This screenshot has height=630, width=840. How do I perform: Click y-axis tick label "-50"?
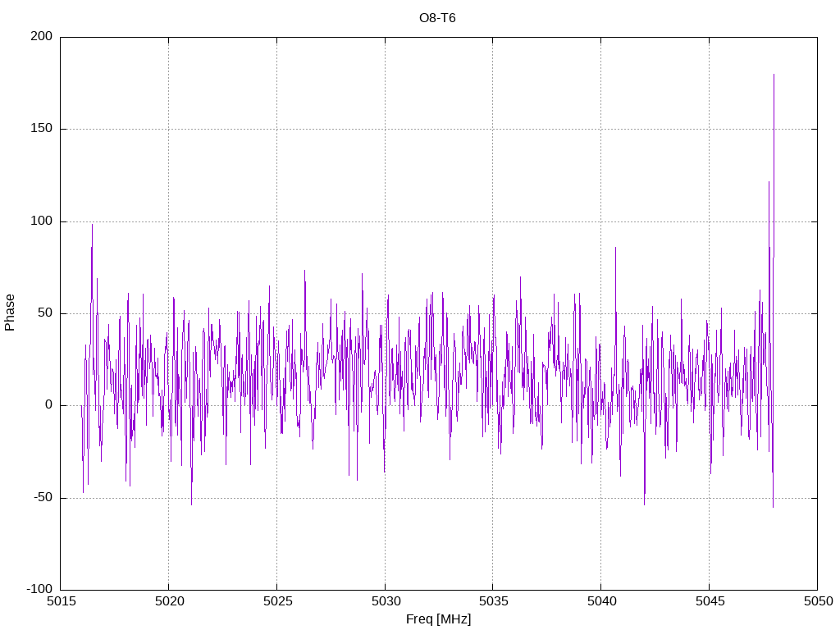(x=43, y=498)
